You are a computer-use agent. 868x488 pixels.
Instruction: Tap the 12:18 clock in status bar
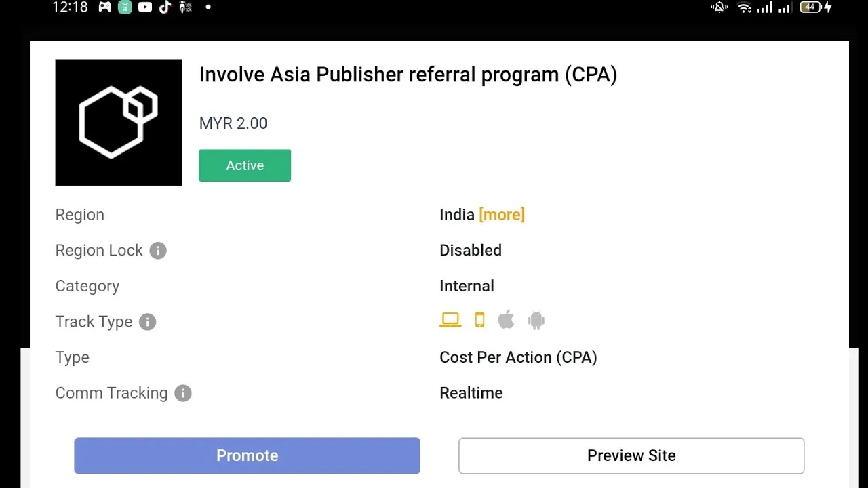(70, 7)
